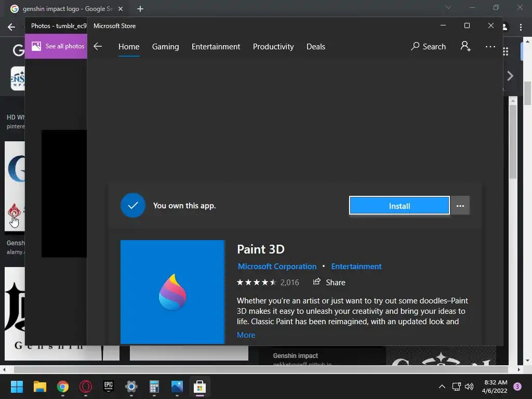
Task: Go back in Microsoft Store
Action: point(98,46)
